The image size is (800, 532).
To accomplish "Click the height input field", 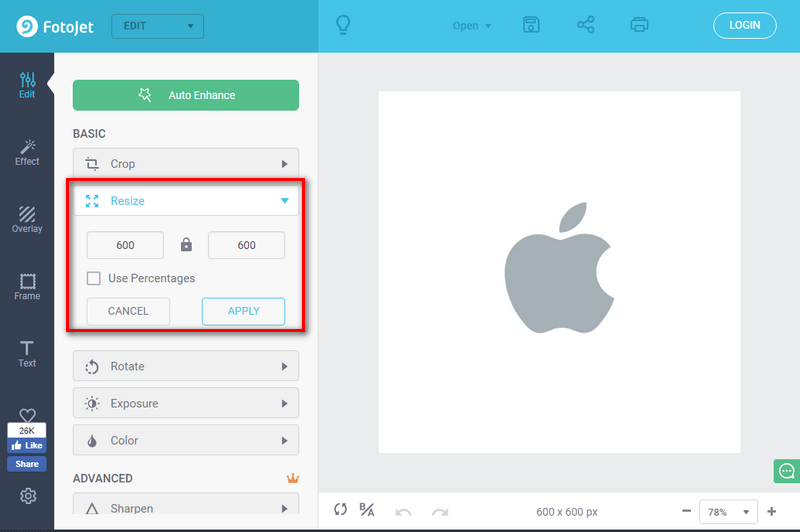I will pos(246,245).
